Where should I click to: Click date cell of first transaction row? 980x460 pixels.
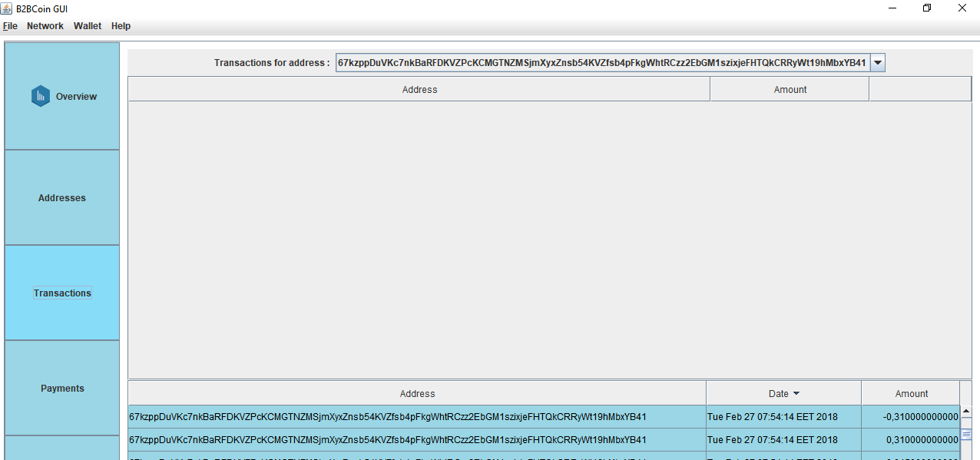783,417
